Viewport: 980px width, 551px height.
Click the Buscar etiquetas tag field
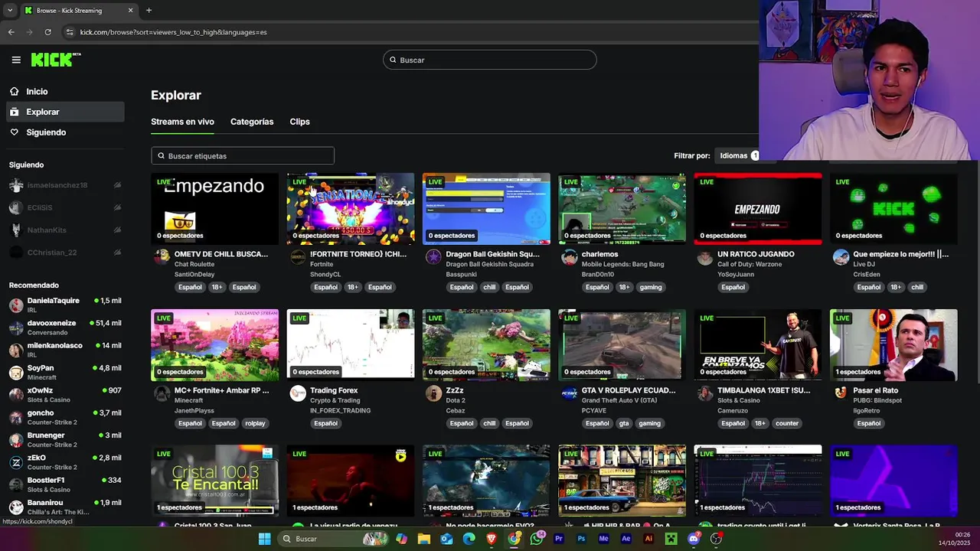pyautogui.click(x=243, y=155)
